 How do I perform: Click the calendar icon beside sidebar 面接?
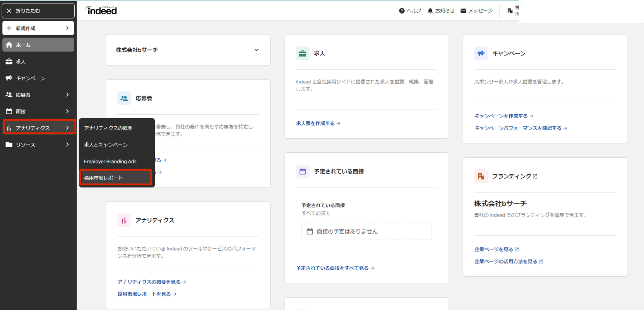click(x=9, y=111)
